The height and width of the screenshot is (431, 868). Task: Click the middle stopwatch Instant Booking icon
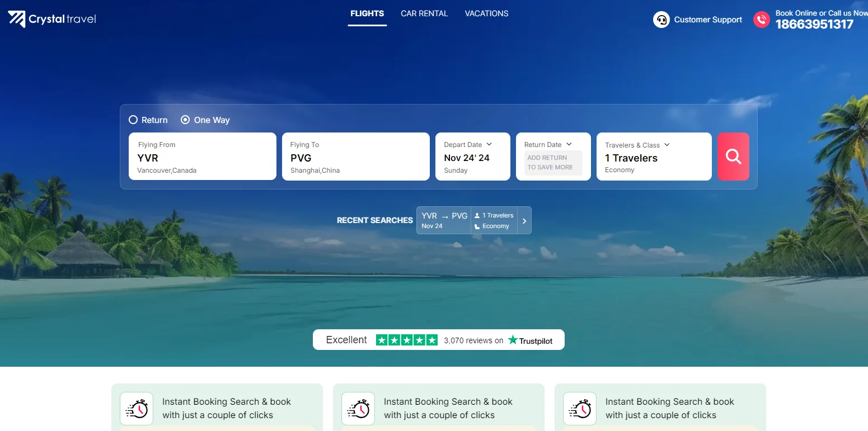(358, 409)
